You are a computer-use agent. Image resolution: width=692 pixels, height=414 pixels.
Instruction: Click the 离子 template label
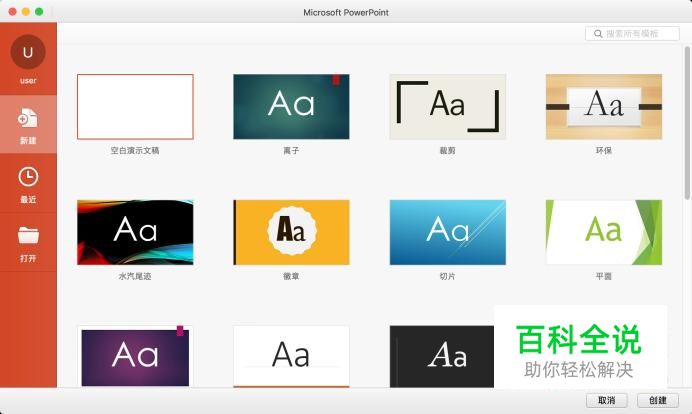[291, 151]
